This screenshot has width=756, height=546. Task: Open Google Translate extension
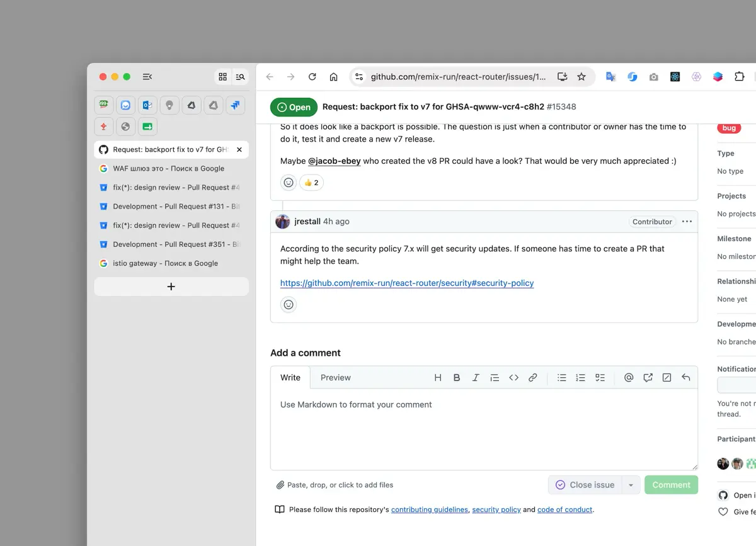(610, 77)
